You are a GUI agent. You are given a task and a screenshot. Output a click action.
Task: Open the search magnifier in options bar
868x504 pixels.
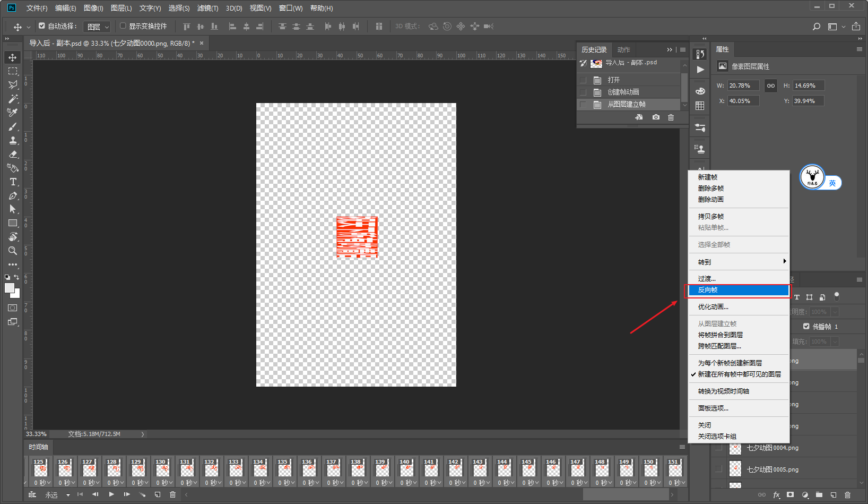[x=817, y=27]
